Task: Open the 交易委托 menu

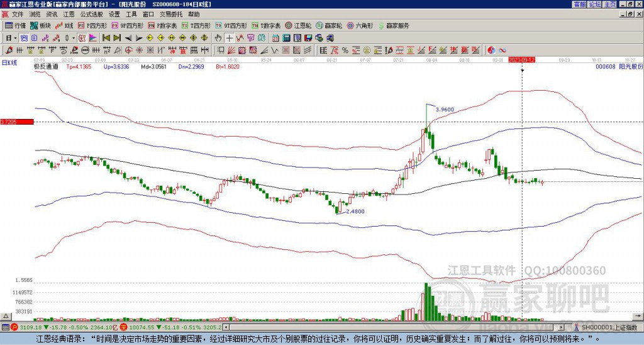Action: [171, 14]
